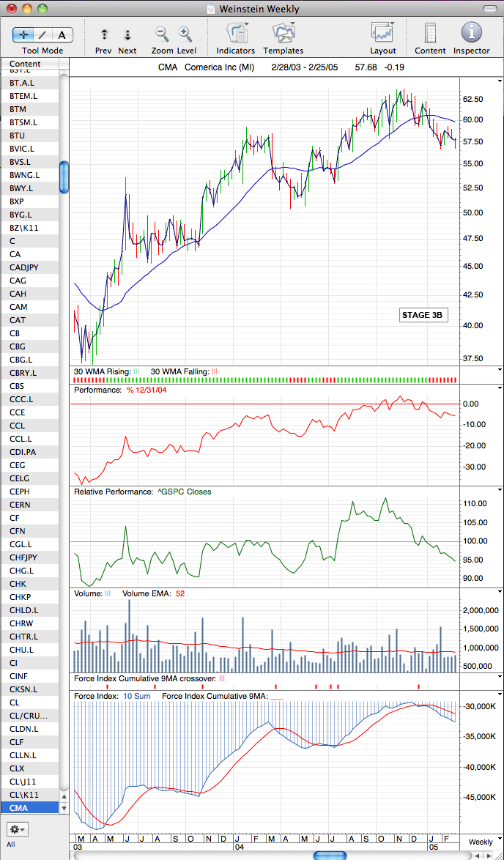Screen dimensions: 504x860
Task: Toggle the Content sidebar
Action: 430,34
